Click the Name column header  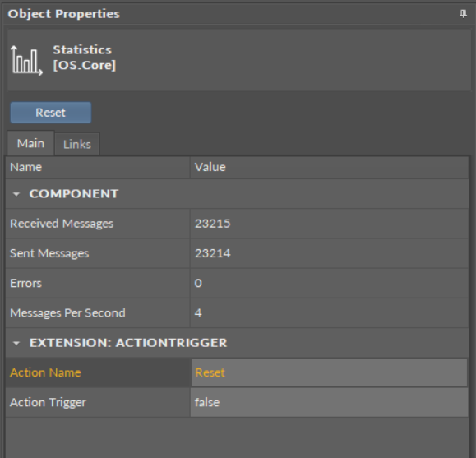(98, 168)
